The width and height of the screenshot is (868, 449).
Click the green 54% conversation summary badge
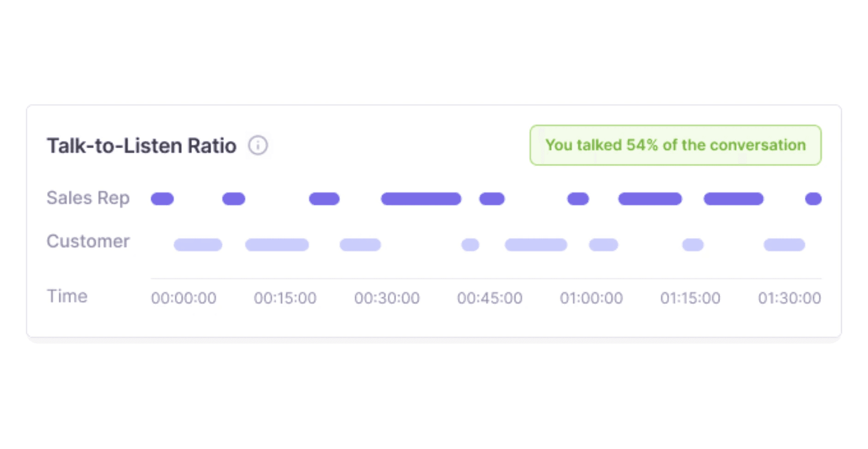tap(675, 145)
